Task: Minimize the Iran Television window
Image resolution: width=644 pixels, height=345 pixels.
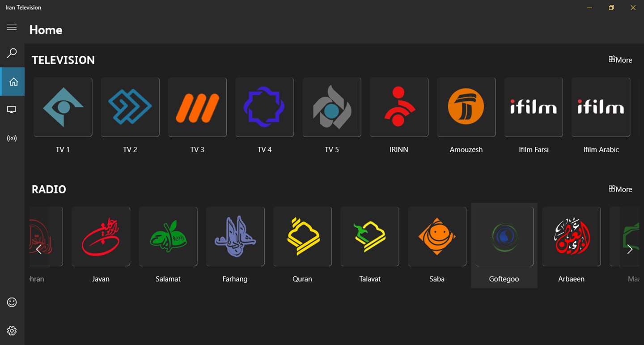Action: click(590, 8)
